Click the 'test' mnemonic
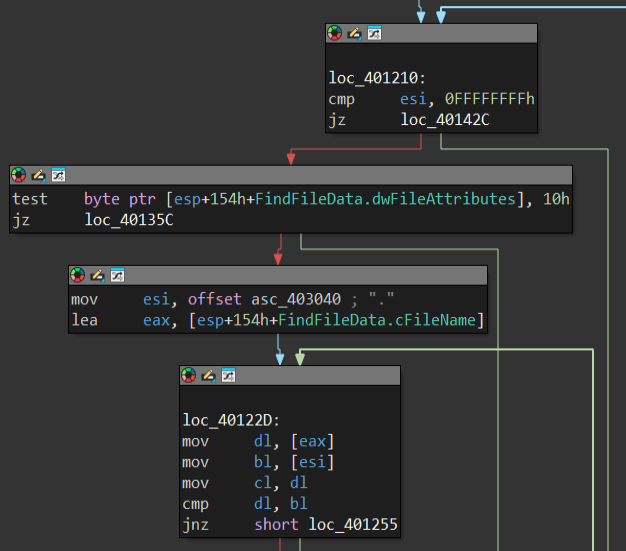Viewport: 626px width, 551px height. coord(30,199)
